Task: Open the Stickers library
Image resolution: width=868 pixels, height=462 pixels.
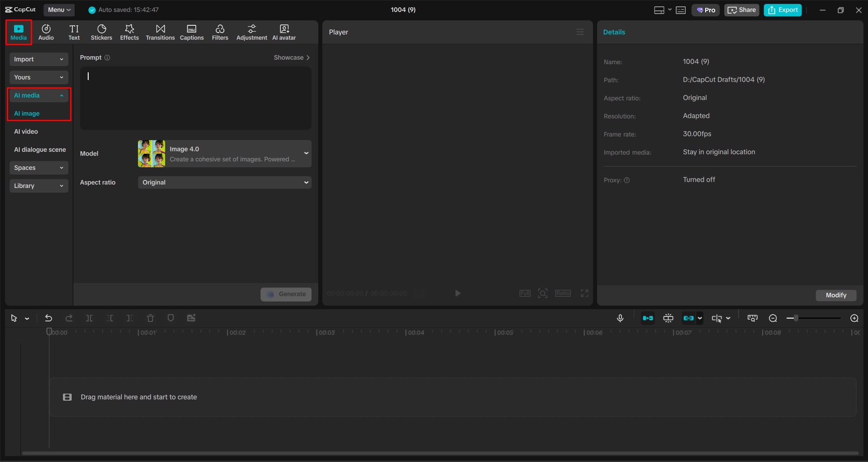Action: coord(101,32)
